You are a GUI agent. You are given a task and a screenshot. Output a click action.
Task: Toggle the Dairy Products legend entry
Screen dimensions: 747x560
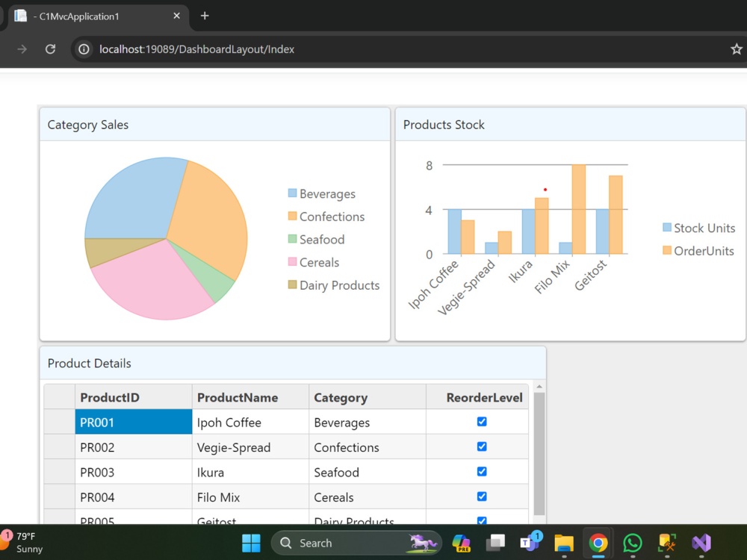click(334, 284)
